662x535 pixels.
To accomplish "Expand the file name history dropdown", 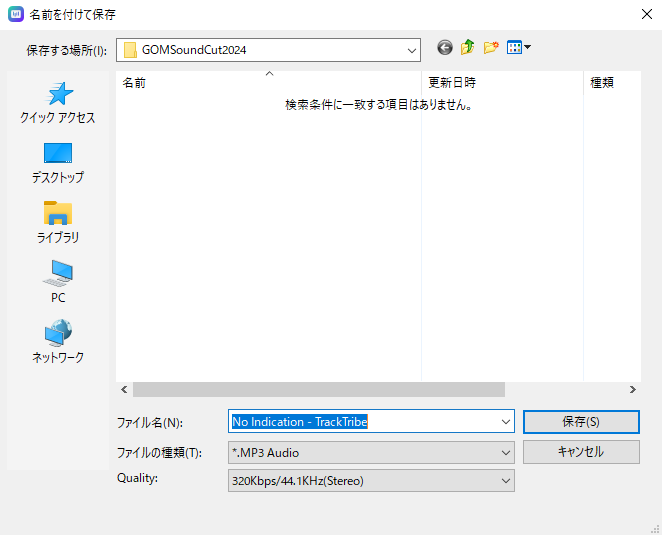I will pos(505,422).
